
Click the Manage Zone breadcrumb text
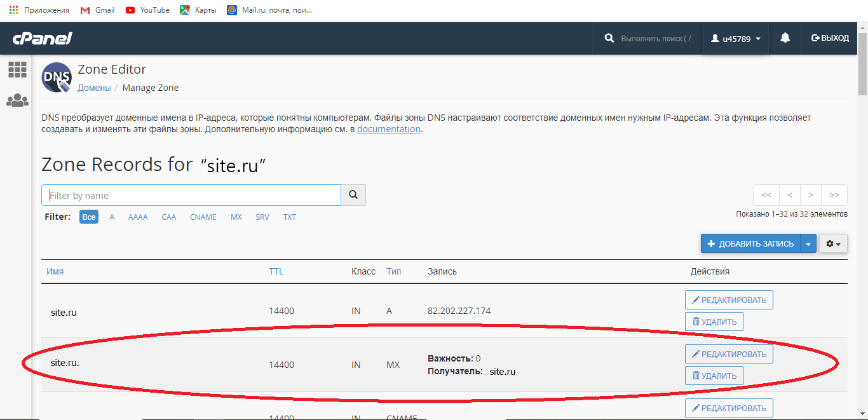pos(151,88)
